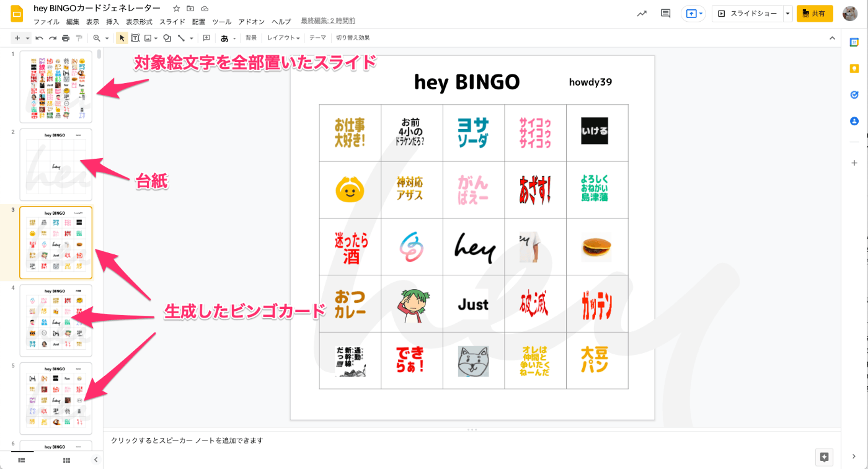868x469 pixels.
Task: Collapse the menus with top-right chevron
Action: (832, 38)
